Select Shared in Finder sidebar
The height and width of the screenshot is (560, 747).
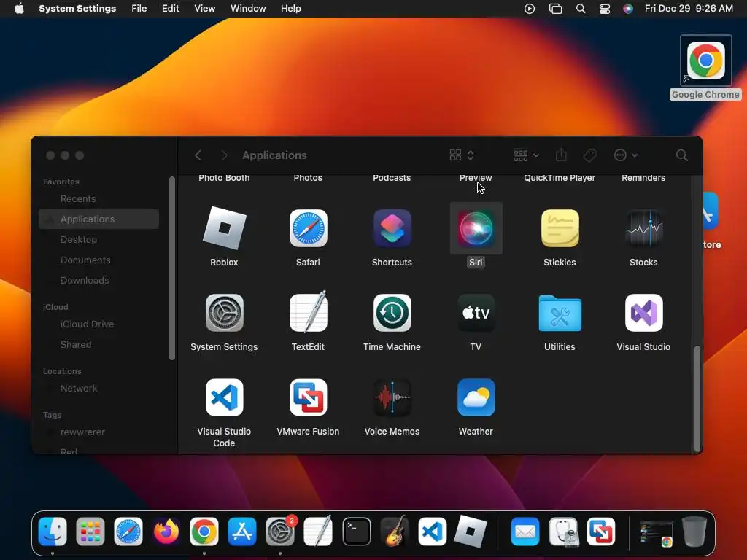[x=98, y=344]
